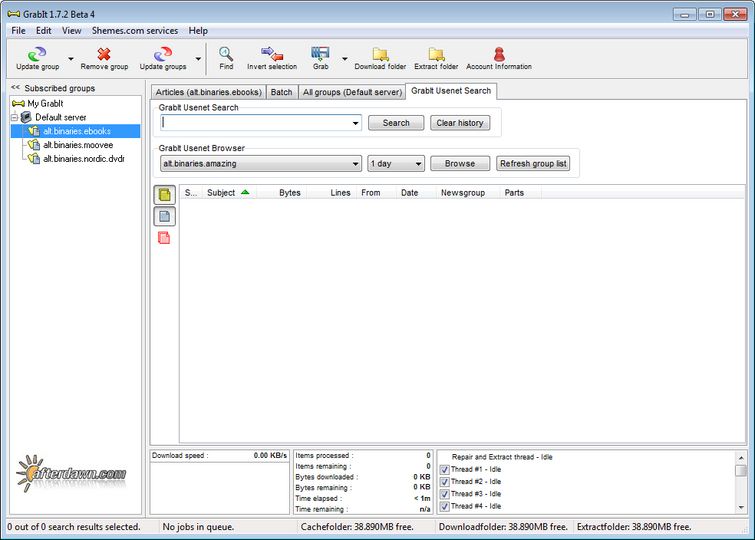Click the Default server icon
The height and width of the screenshot is (540, 755).
click(26, 117)
